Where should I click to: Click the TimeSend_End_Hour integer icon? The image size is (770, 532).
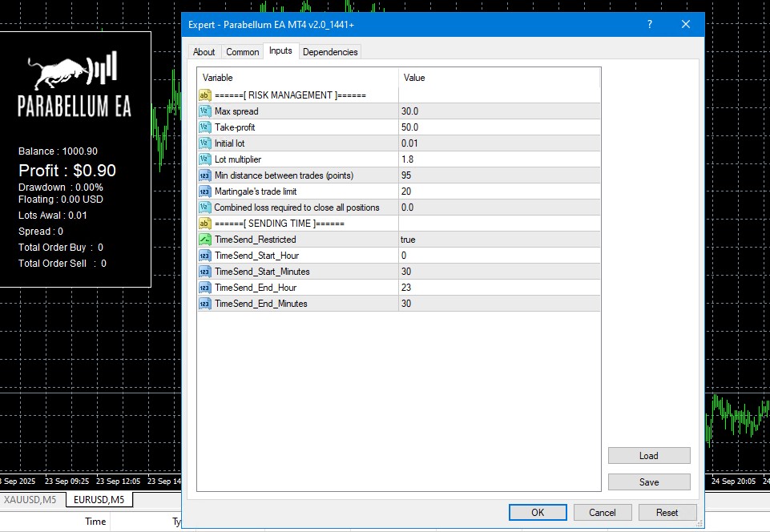click(x=205, y=288)
